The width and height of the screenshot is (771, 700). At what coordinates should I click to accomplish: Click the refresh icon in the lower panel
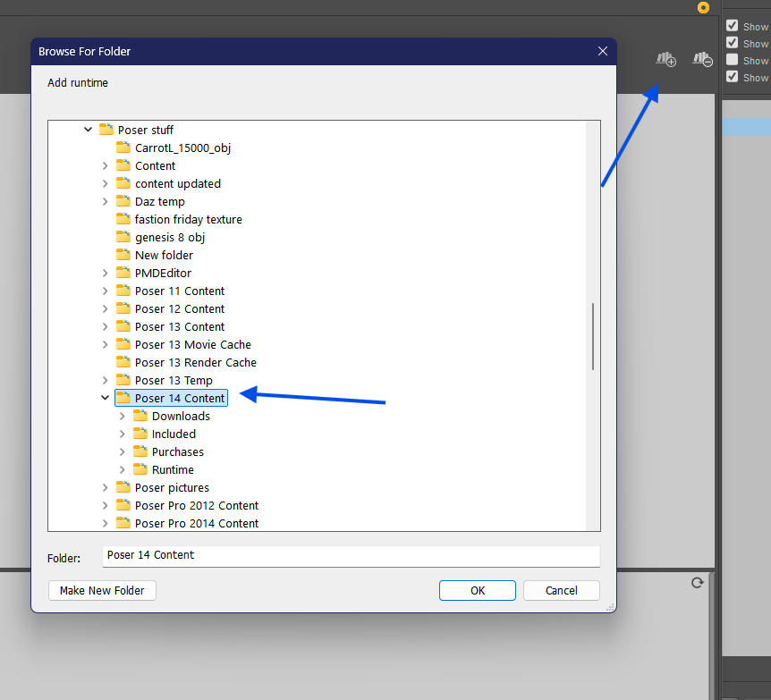tap(698, 583)
